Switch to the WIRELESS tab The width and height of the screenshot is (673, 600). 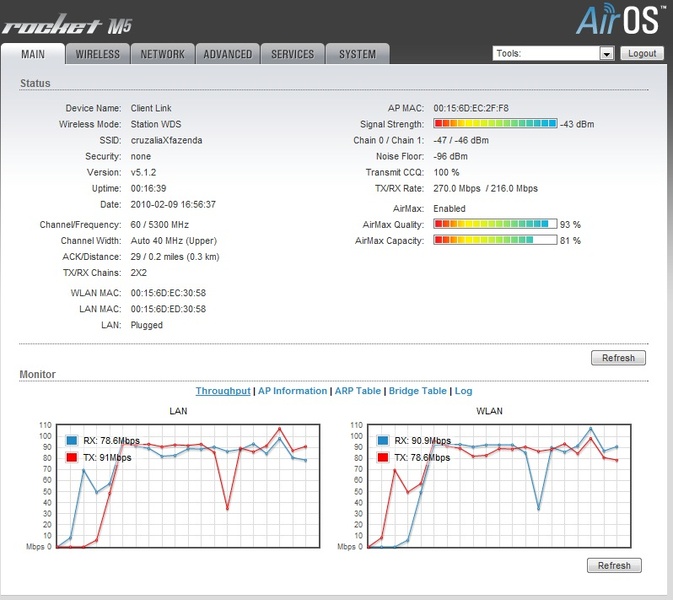click(x=98, y=54)
